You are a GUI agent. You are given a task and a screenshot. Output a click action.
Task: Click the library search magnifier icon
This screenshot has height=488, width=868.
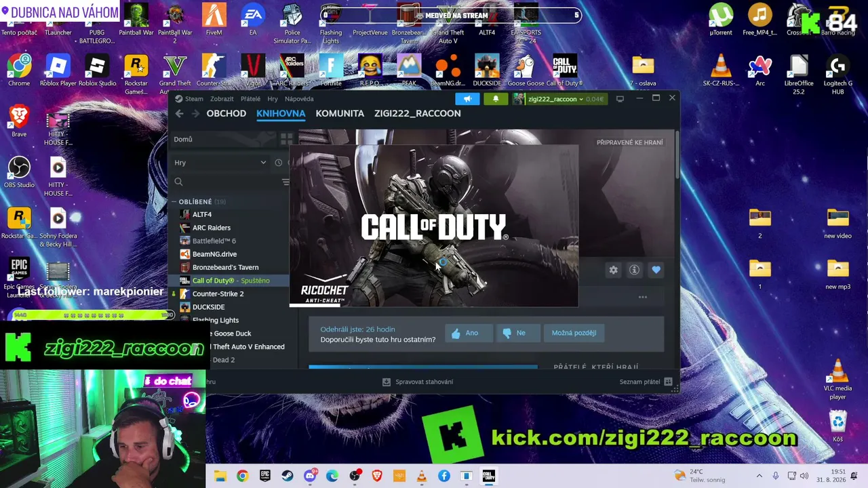point(178,182)
